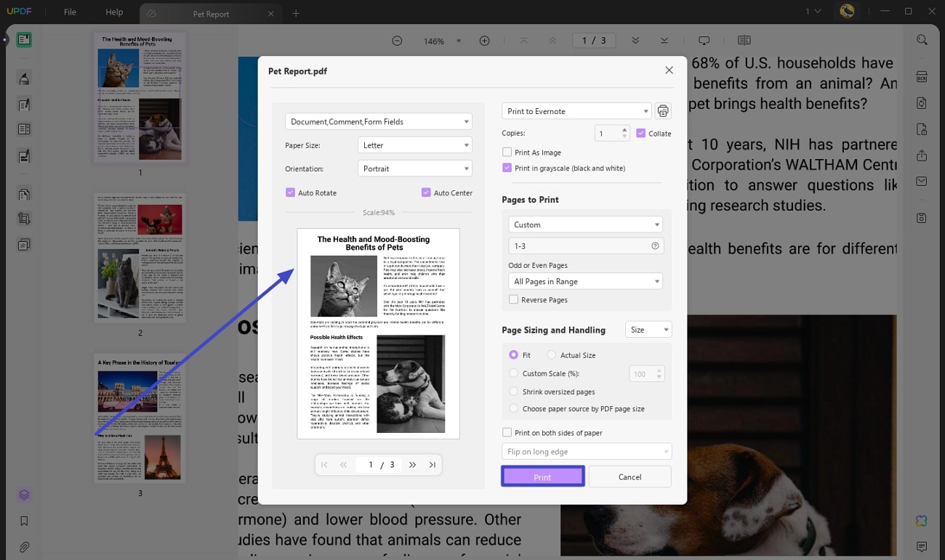Click the printer properties icon beside Print to Evernote

point(662,110)
